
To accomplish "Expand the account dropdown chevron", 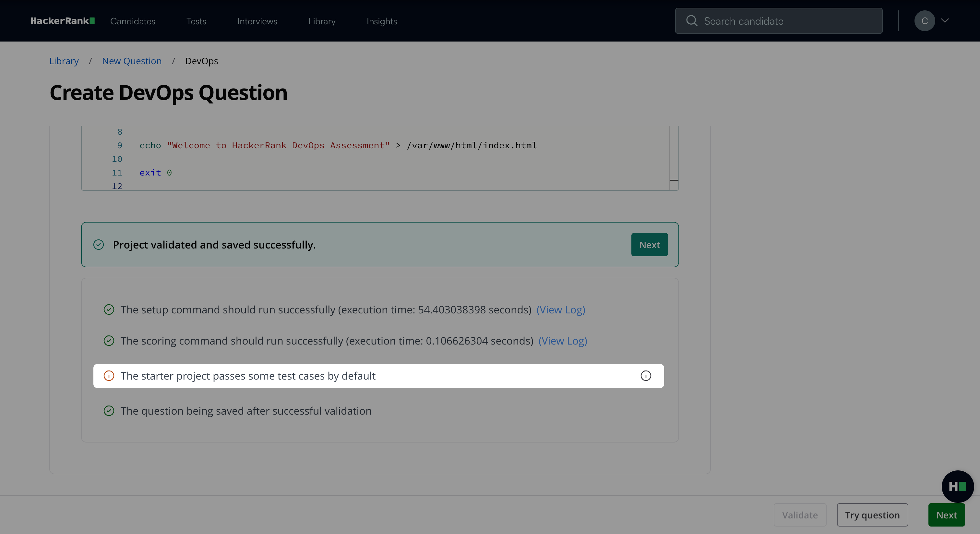I will tap(945, 21).
